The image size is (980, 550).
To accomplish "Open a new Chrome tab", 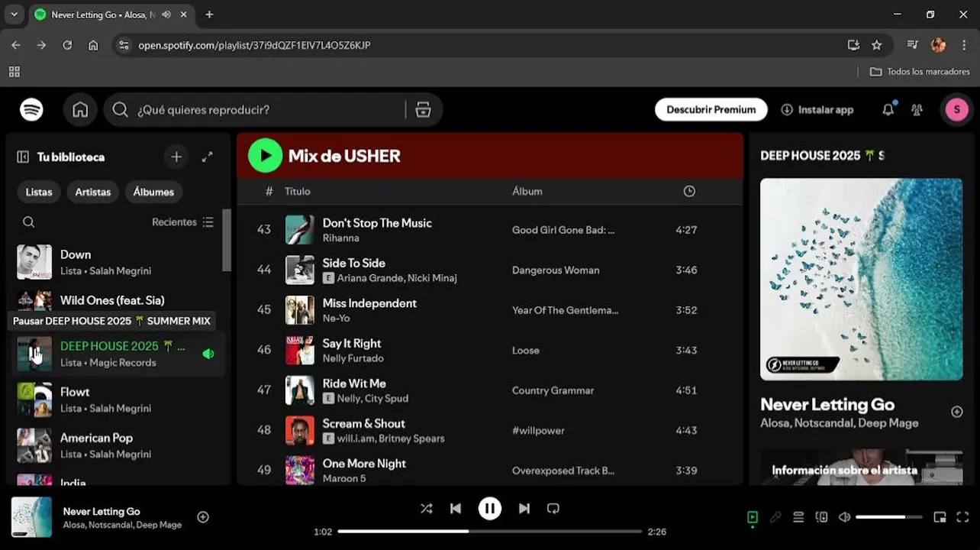I will click(x=209, y=15).
